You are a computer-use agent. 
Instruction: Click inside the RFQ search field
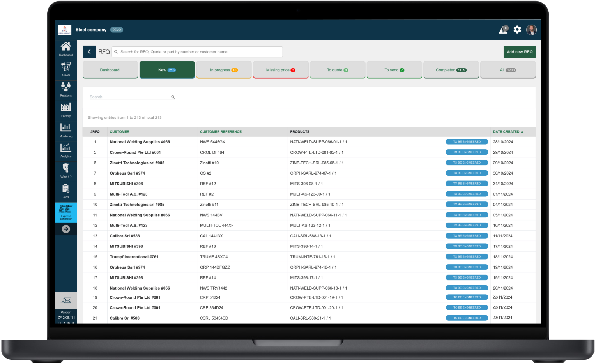tap(197, 51)
